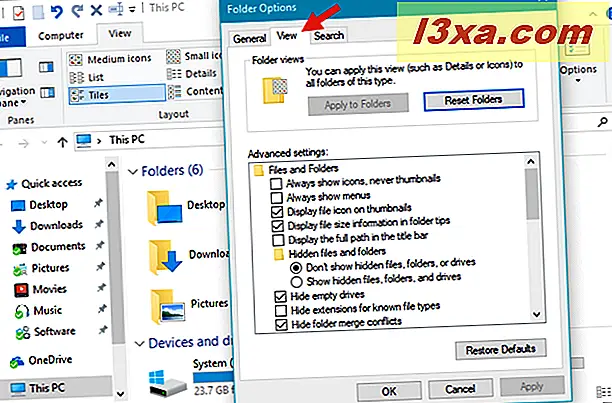Toggle the Details pane icon

point(48,93)
